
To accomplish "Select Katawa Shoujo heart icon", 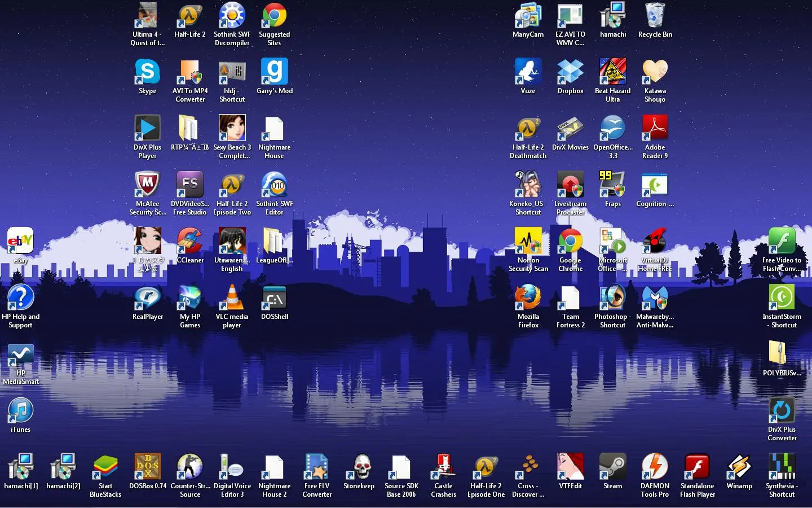I will tap(655, 72).
